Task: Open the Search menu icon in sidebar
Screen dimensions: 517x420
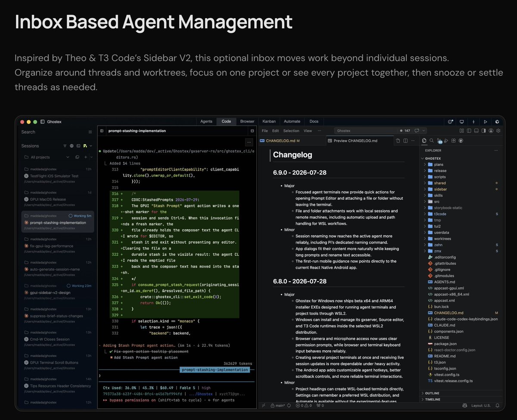Action: point(90,132)
